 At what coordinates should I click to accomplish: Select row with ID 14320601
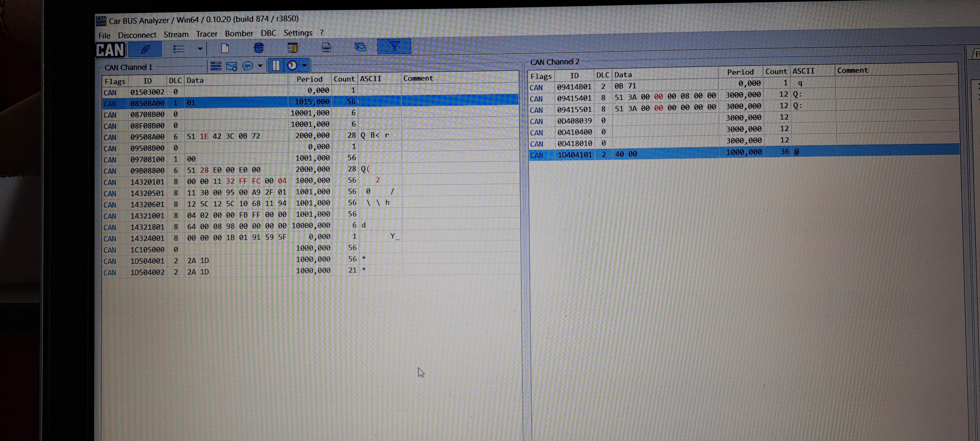coord(147,204)
